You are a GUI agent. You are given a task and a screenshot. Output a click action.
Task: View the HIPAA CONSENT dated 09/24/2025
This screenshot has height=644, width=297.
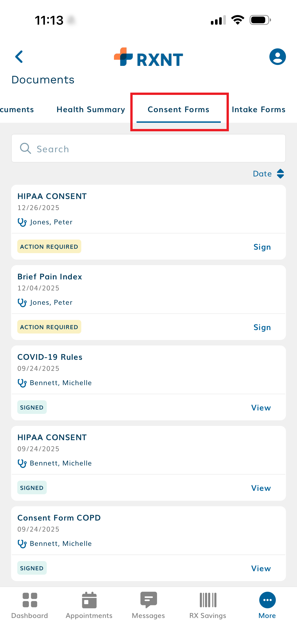(261, 488)
